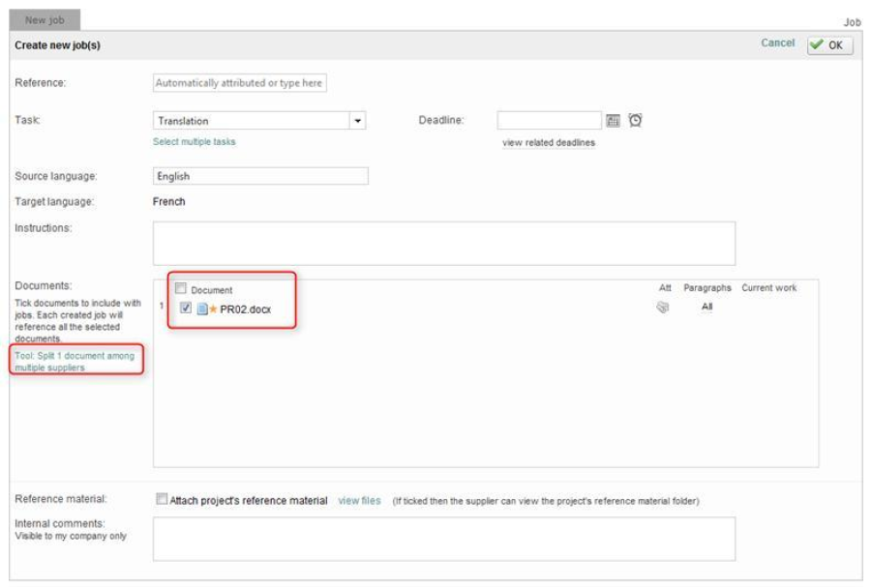The height and width of the screenshot is (588, 871).
Task: Focus the Reference input field
Action: tap(240, 83)
